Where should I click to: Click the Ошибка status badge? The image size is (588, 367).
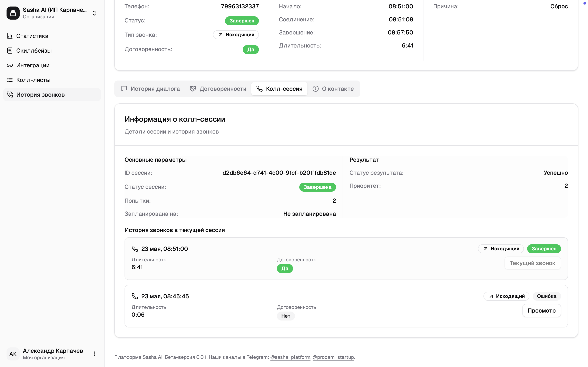click(x=546, y=296)
